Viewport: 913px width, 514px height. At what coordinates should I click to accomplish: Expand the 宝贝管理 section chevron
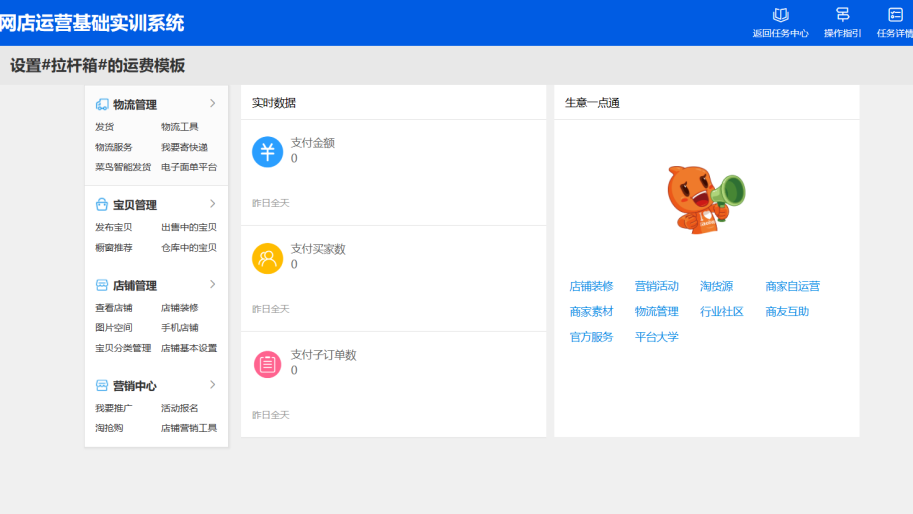pyautogui.click(x=213, y=204)
